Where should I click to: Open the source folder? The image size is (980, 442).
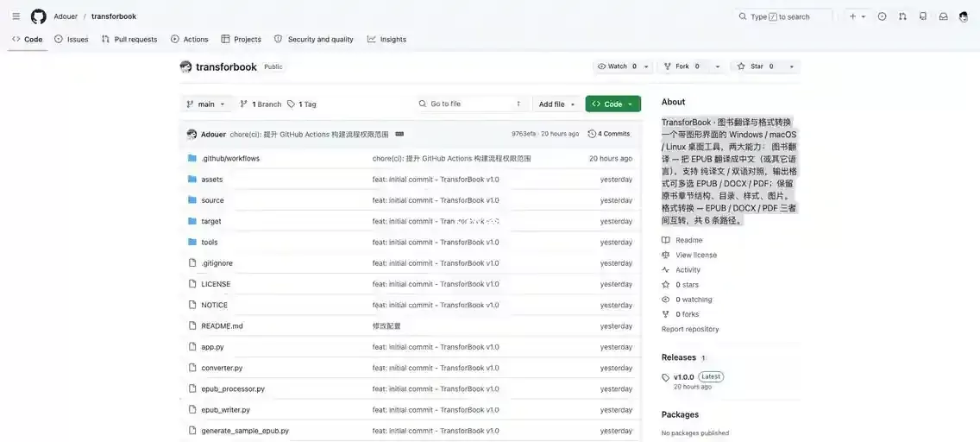click(212, 200)
